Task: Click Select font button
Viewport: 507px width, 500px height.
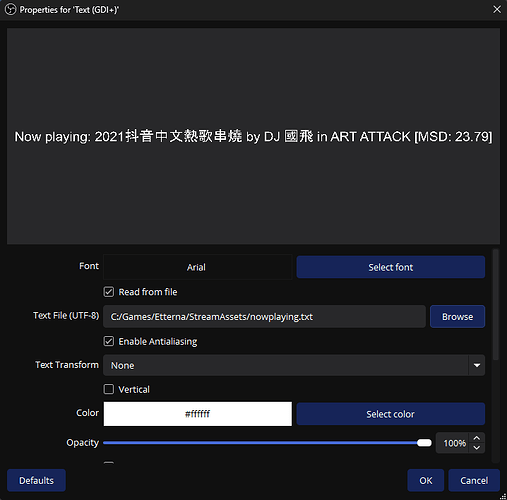Action: coord(391,267)
